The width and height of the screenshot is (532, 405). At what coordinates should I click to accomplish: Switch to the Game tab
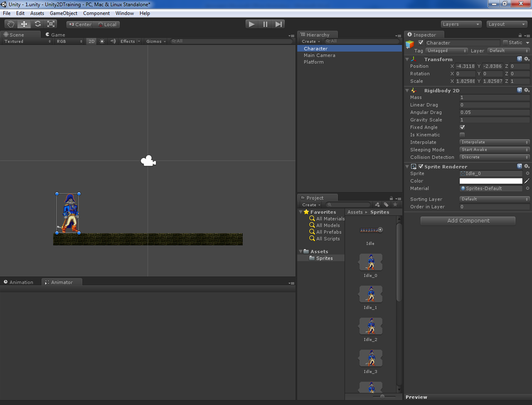point(55,35)
